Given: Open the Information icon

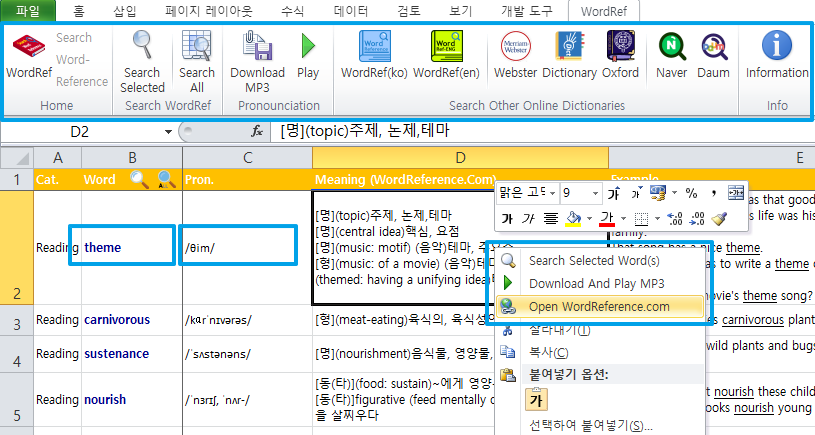Looking at the screenshot, I should pos(777,46).
